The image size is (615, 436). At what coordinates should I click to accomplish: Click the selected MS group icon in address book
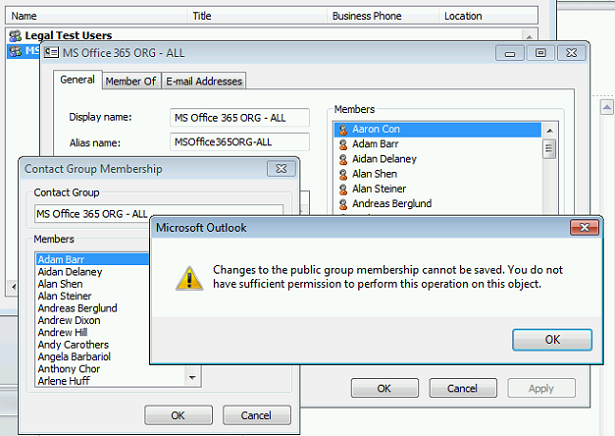(15, 51)
